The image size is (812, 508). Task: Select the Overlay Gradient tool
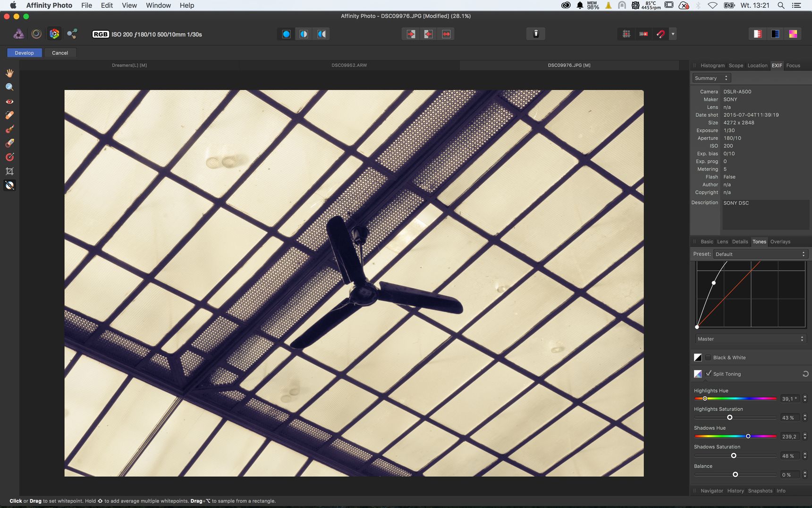9,157
